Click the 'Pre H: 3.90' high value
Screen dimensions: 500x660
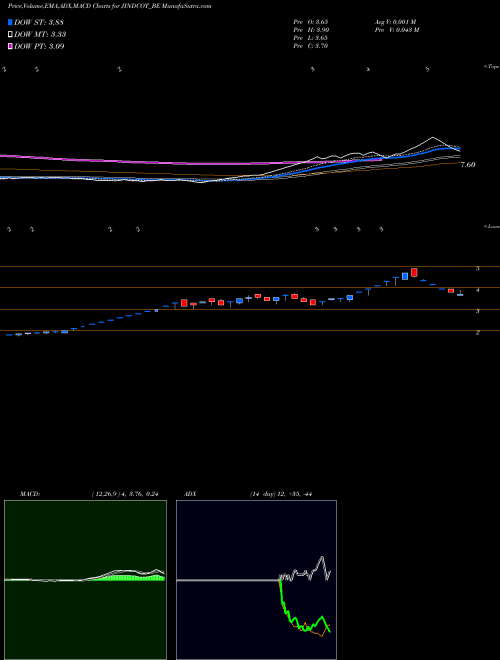[x=311, y=30]
